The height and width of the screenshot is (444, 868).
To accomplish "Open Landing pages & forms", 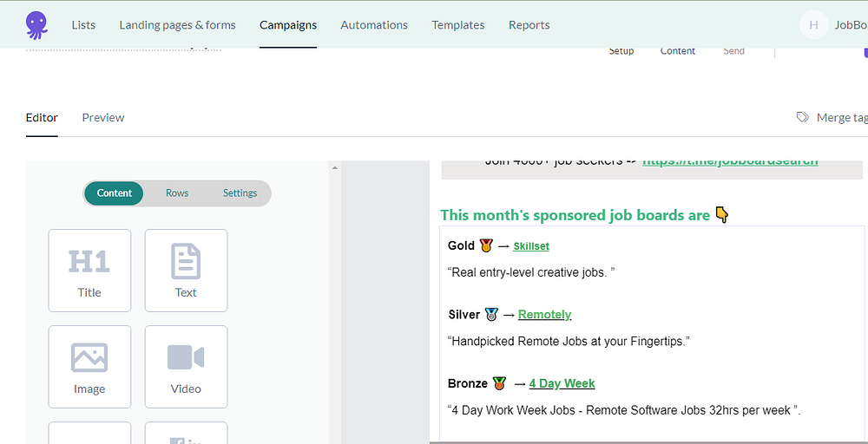I will pyautogui.click(x=177, y=25).
